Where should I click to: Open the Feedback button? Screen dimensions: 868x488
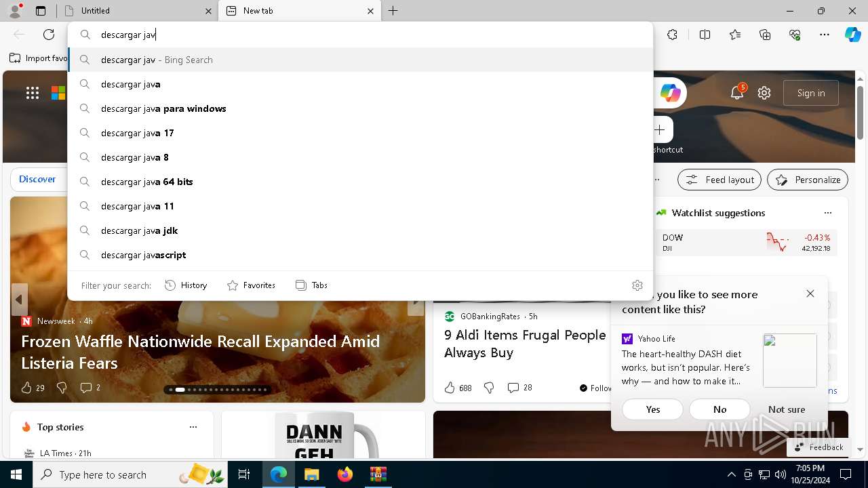(x=818, y=447)
